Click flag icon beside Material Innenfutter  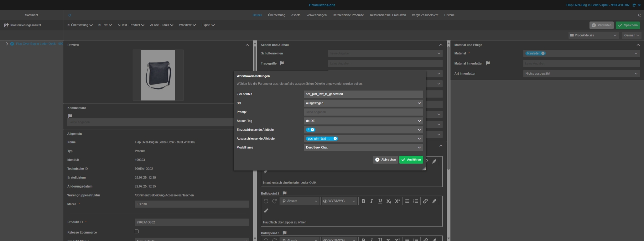tap(488, 63)
